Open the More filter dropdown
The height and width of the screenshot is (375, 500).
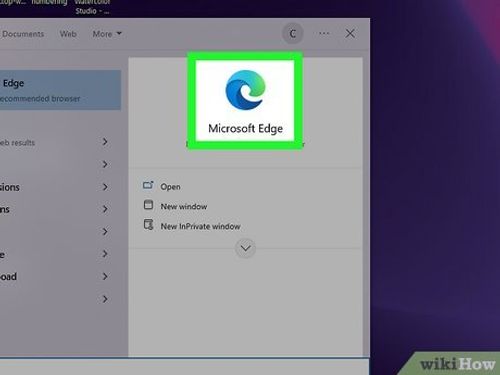[107, 34]
